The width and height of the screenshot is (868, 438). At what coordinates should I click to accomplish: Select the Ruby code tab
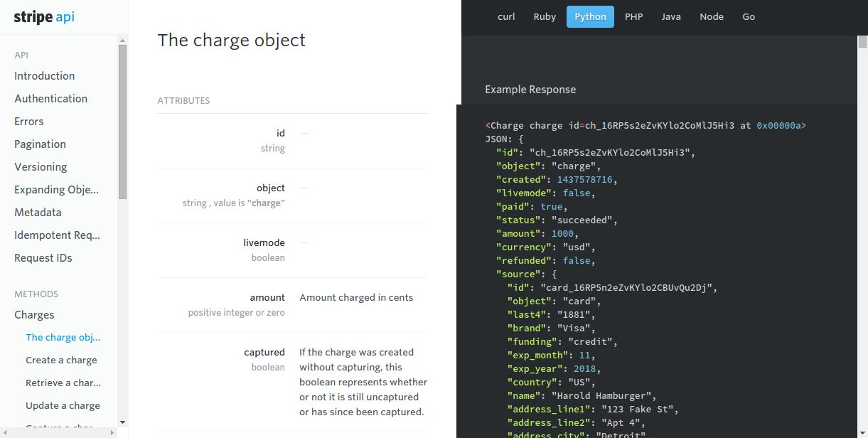pyautogui.click(x=545, y=17)
